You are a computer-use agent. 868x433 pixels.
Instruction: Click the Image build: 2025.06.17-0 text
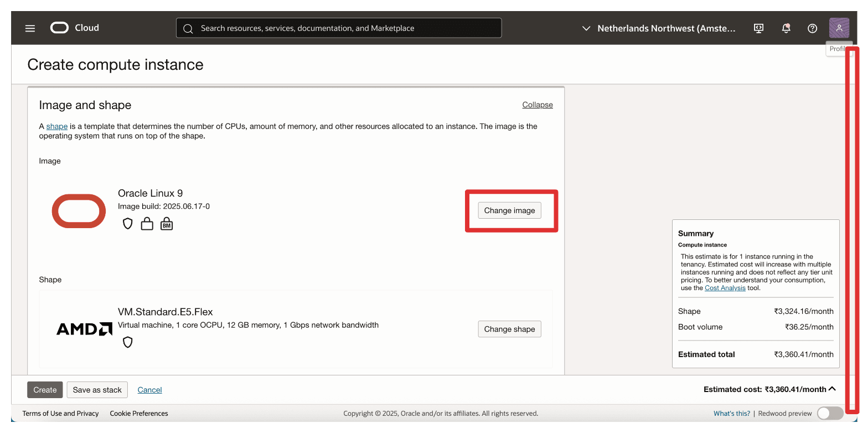(164, 207)
